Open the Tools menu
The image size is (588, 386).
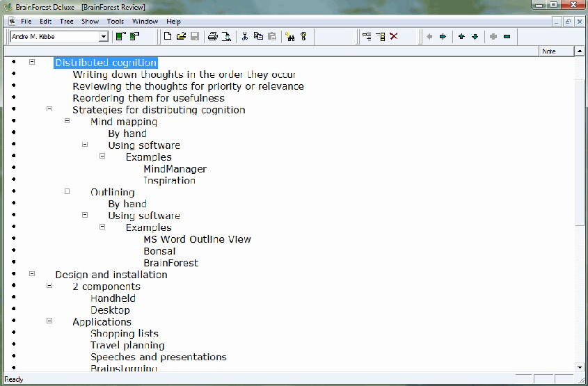point(116,22)
